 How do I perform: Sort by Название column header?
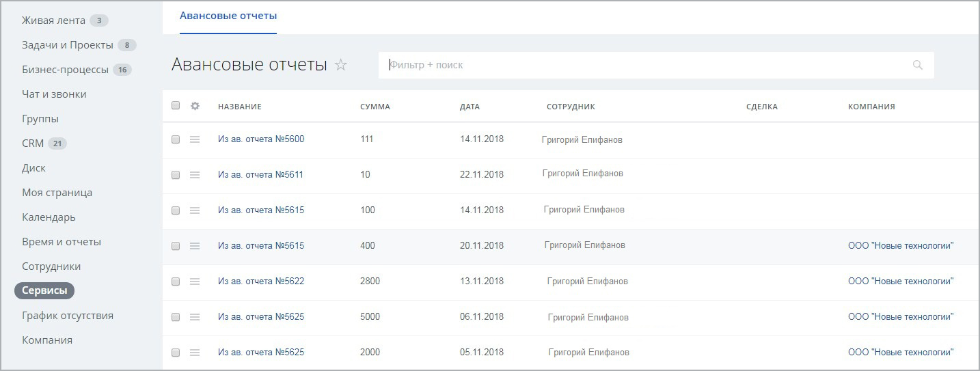pos(239,107)
